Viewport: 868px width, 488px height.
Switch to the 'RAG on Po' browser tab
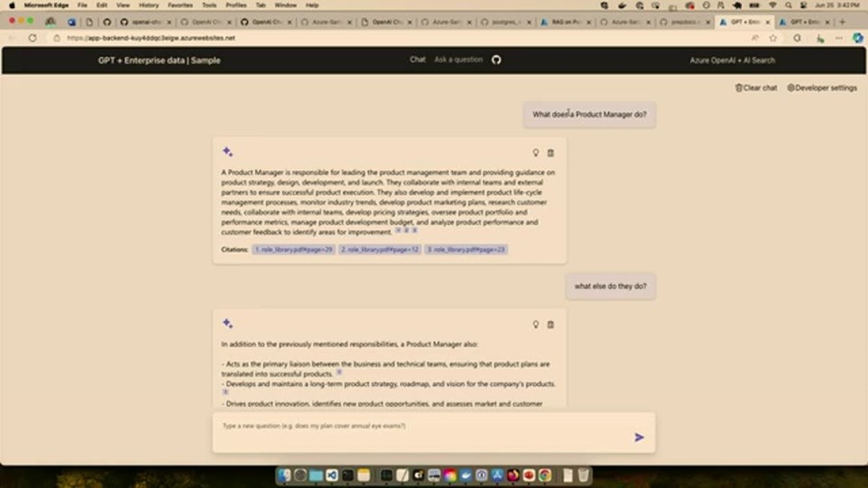click(x=564, y=22)
